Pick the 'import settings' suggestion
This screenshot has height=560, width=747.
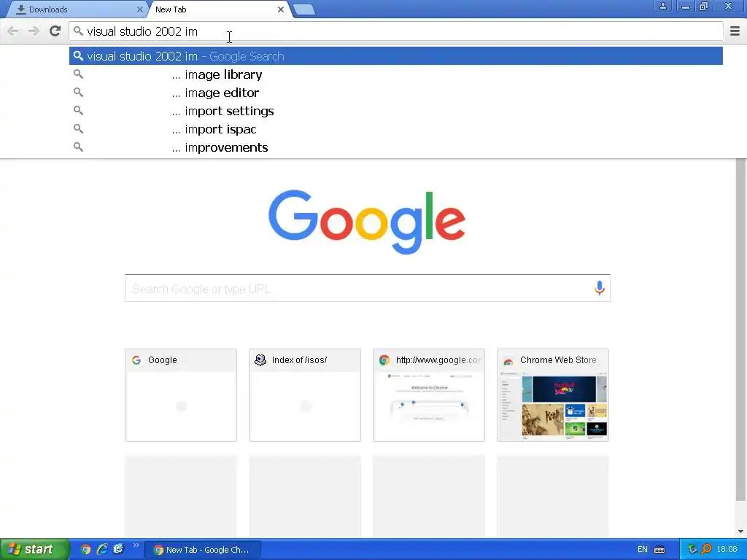tap(396, 111)
